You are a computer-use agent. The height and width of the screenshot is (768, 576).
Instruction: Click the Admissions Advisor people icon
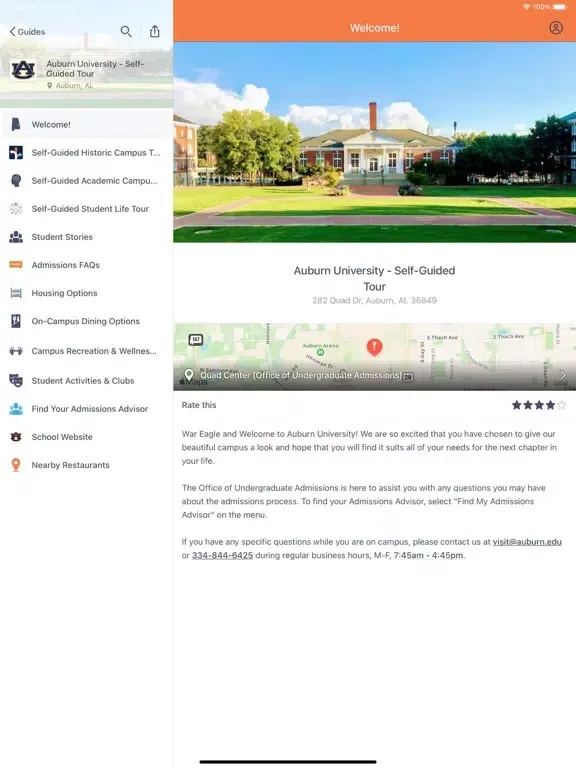(x=16, y=409)
